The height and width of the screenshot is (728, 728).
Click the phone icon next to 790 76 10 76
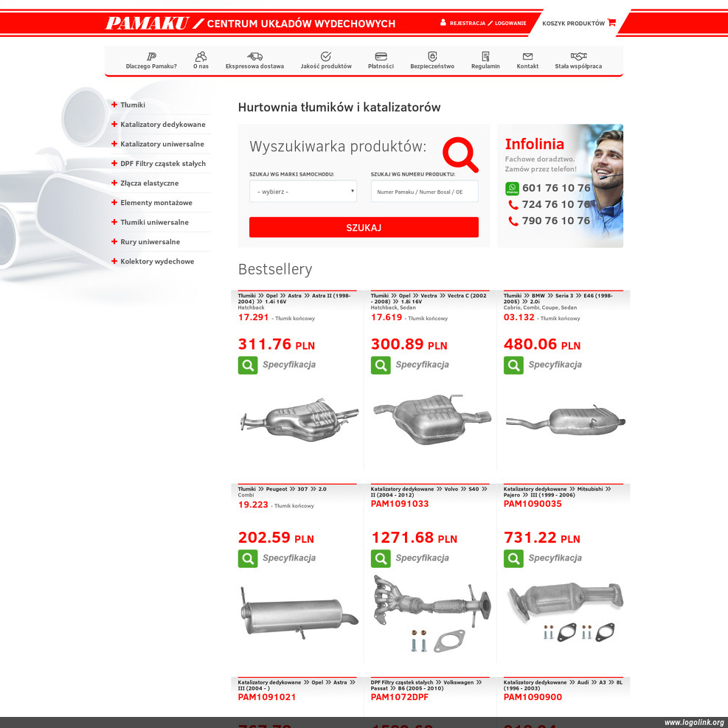tap(513, 221)
